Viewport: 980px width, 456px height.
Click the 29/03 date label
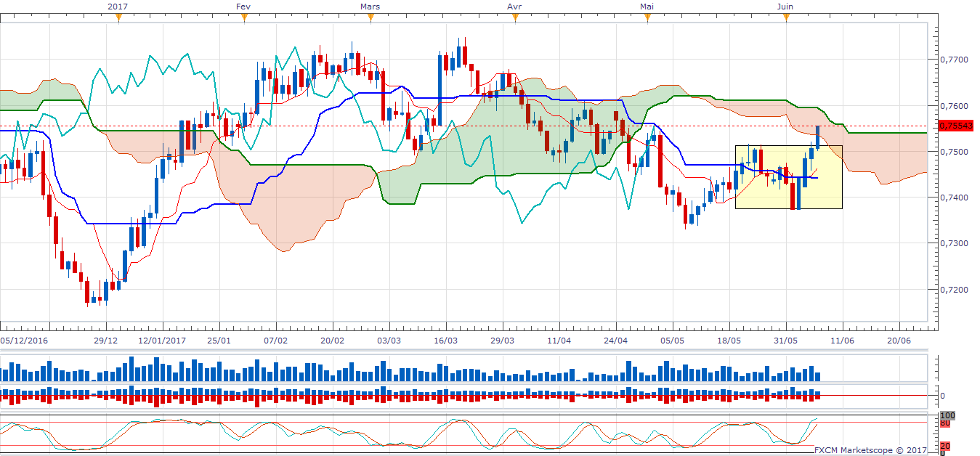[502, 339]
